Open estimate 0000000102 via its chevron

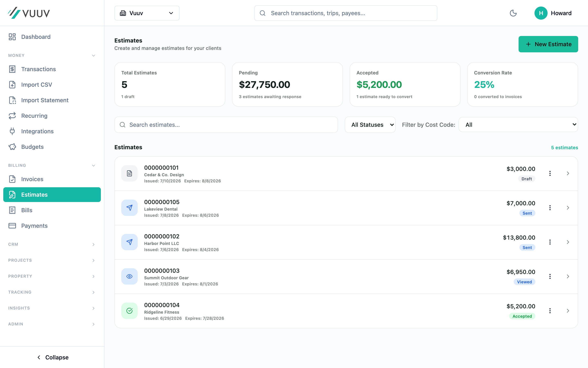click(x=568, y=242)
